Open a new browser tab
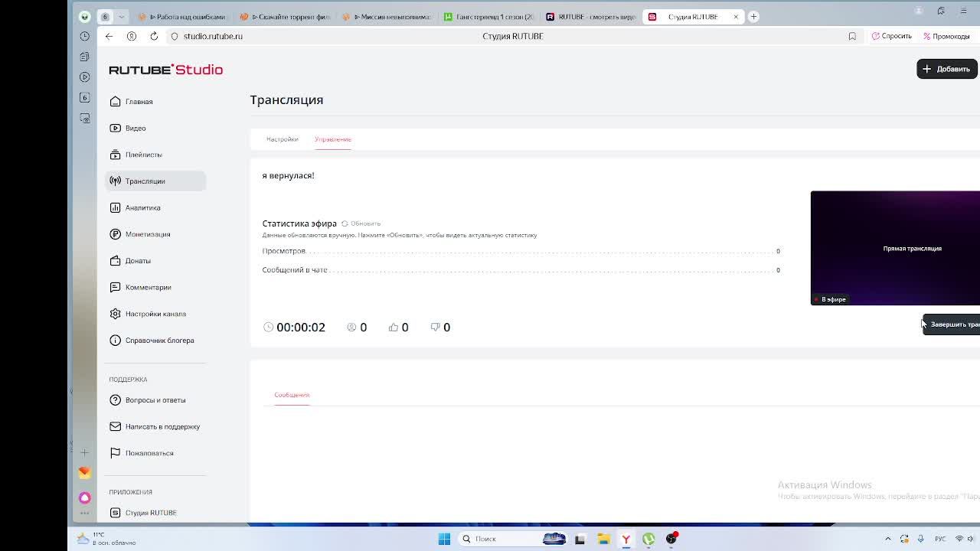 [753, 17]
